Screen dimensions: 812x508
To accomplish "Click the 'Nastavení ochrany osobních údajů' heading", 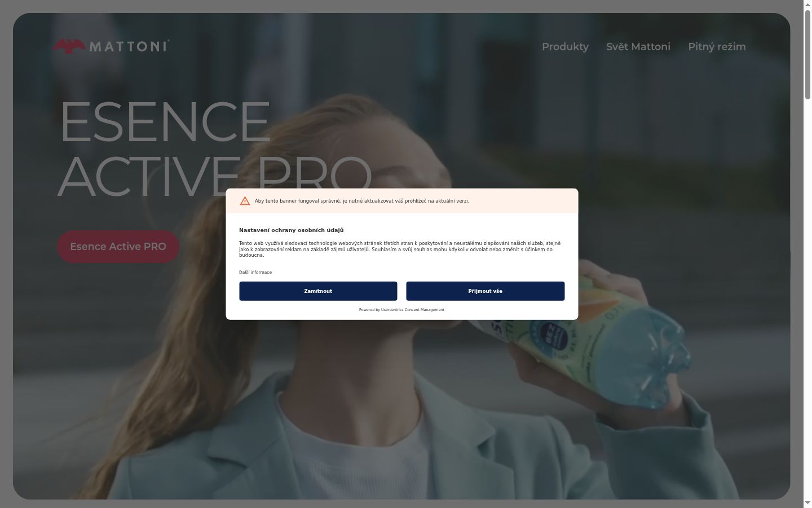I will pos(292,230).
